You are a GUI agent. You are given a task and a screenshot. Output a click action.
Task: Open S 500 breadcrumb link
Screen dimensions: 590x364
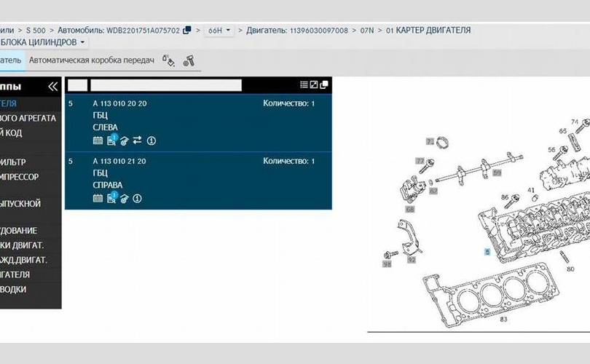(x=35, y=31)
